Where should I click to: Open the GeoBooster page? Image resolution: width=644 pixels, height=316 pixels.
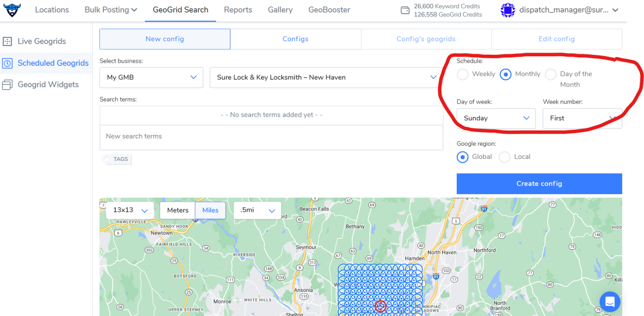pos(329,10)
